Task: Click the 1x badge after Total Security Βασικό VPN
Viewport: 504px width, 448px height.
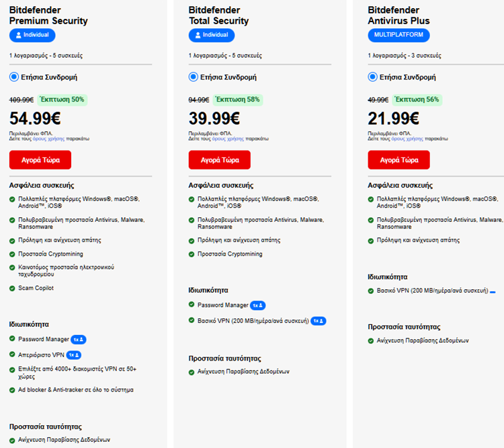Action: click(x=319, y=321)
